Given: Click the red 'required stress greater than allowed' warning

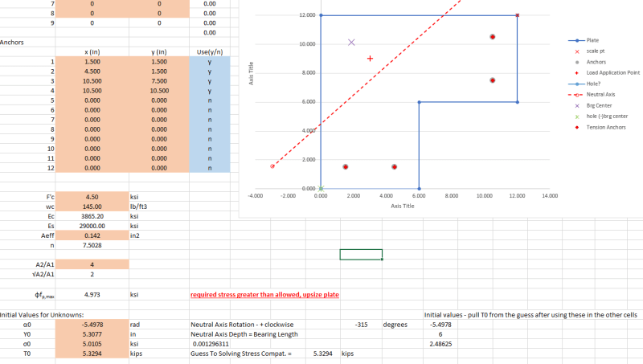Looking at the screenshot, I should coord(264,294).
